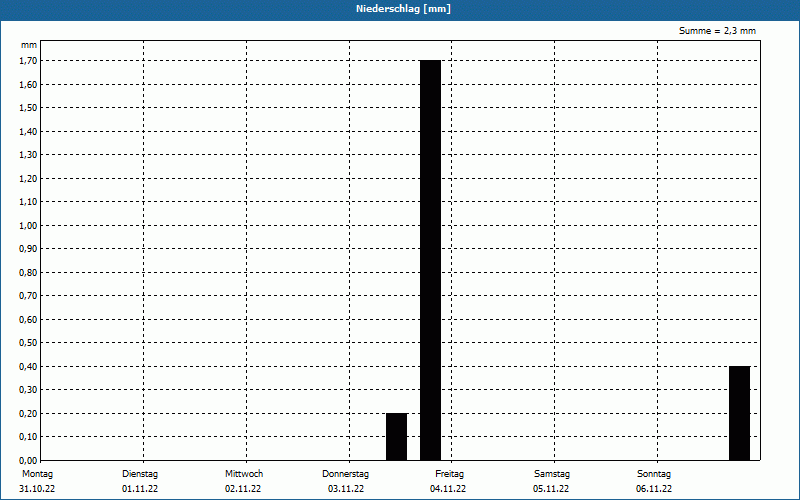Image resolution: width=800 pixels, height=500 pixels.
Task: Click the '1,70' y-axis value
Action: pyautogui.click(x=28, y=61)
